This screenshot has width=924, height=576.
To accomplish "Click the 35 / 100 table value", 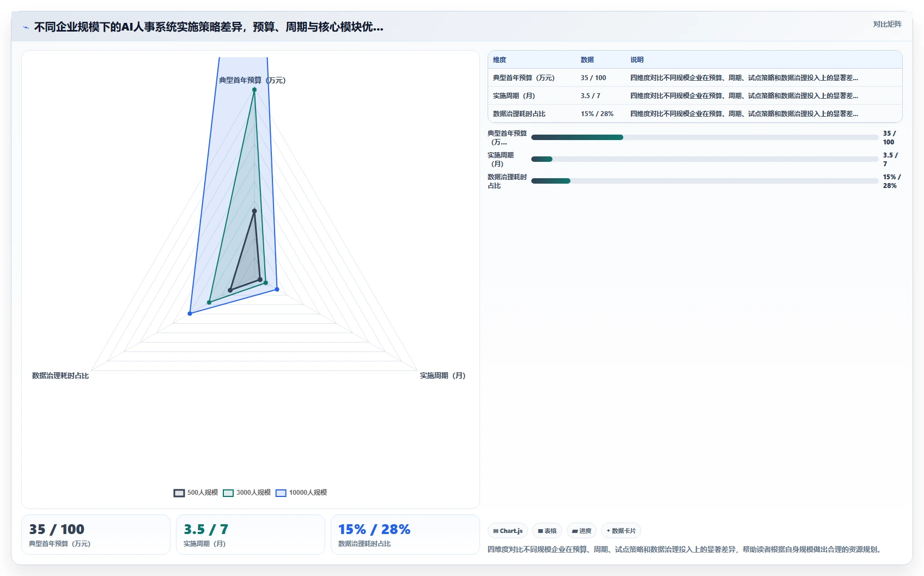I will (x=593, y=78).
